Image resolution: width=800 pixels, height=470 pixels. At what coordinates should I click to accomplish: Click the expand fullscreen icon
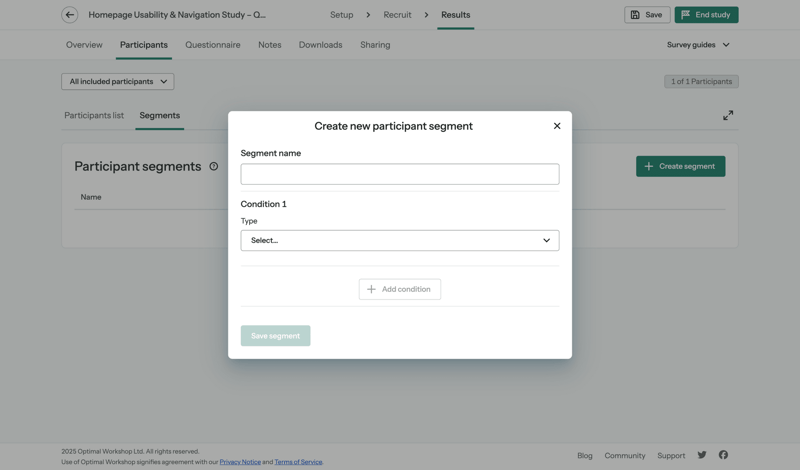click(728, 115)
